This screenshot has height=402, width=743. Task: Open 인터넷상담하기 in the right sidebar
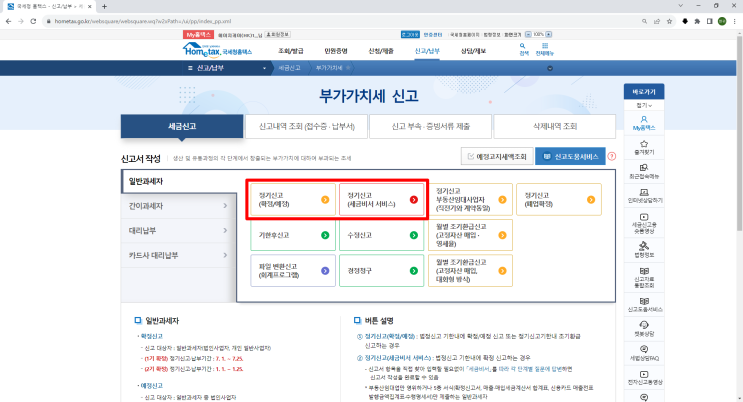pyautogui.click(x=643, y=196)
